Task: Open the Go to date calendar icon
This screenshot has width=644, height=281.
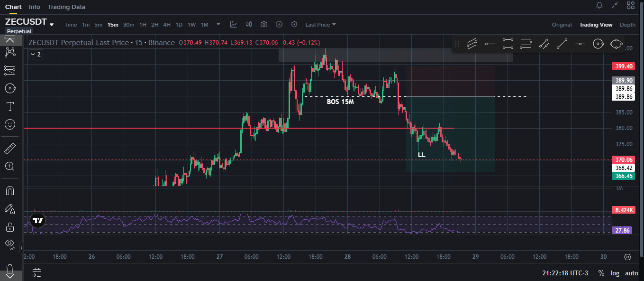Action: tap(37, 272)
